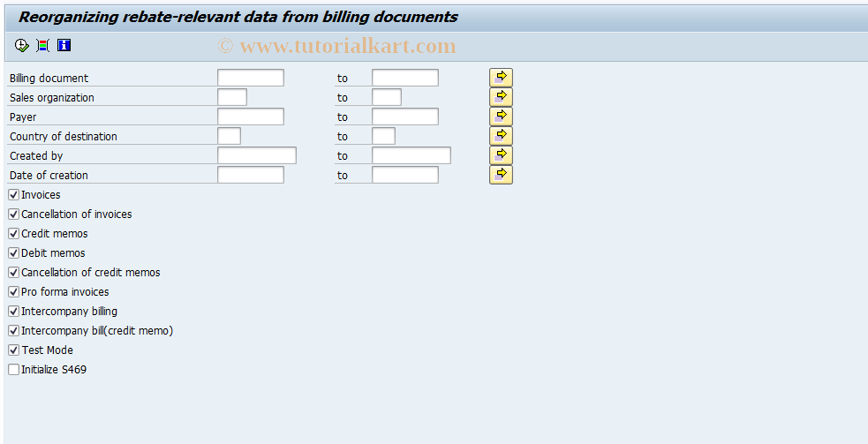Click Country of destination from field
The image size is (868, 444).
[230, 136]
